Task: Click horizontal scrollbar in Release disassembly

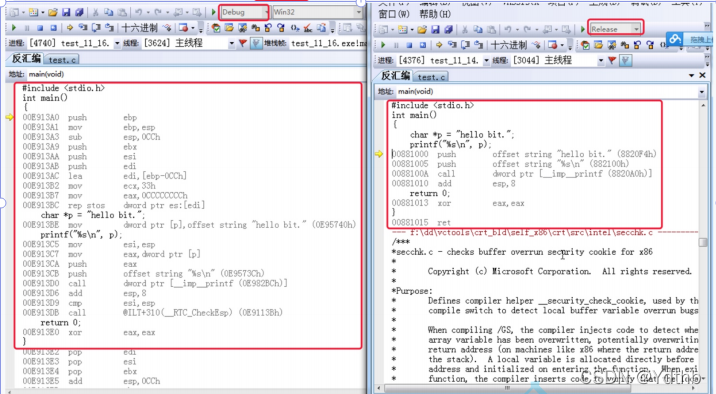Action: [x=507, y=388]
